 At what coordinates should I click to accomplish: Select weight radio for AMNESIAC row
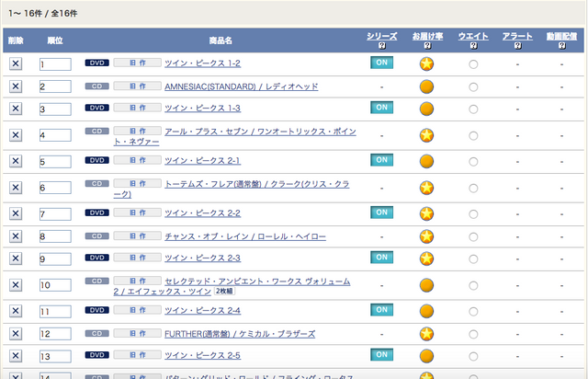tap(473, 87)
